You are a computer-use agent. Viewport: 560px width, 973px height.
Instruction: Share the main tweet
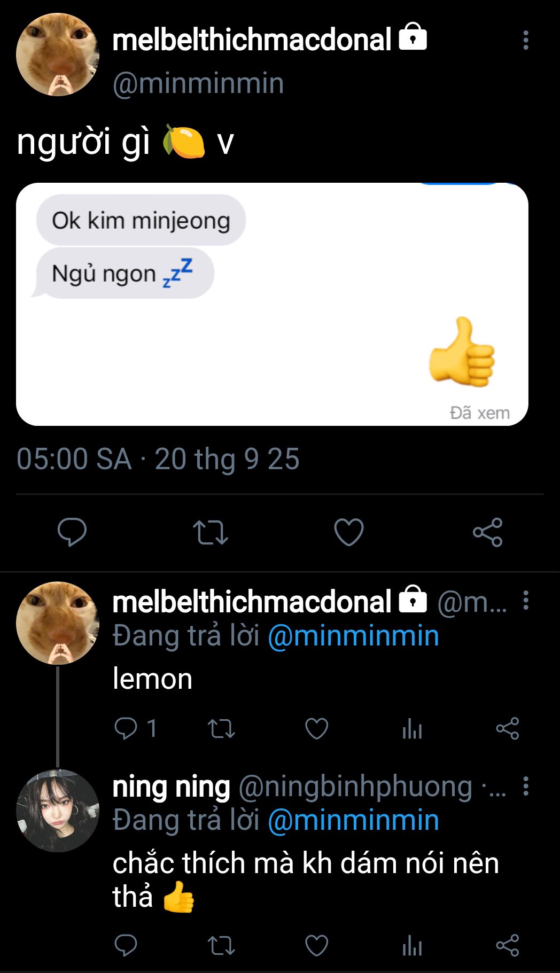[x=487, y=532]
